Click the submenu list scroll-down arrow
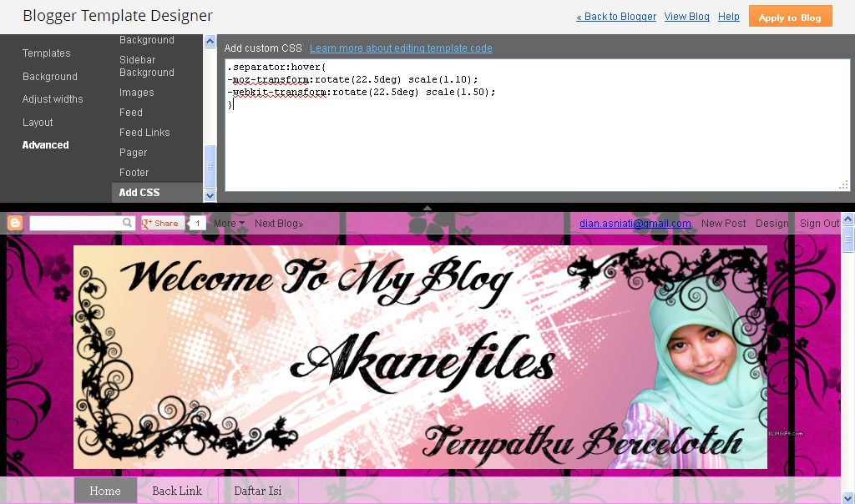The image size is (855, 504). (x=210, y=195)
